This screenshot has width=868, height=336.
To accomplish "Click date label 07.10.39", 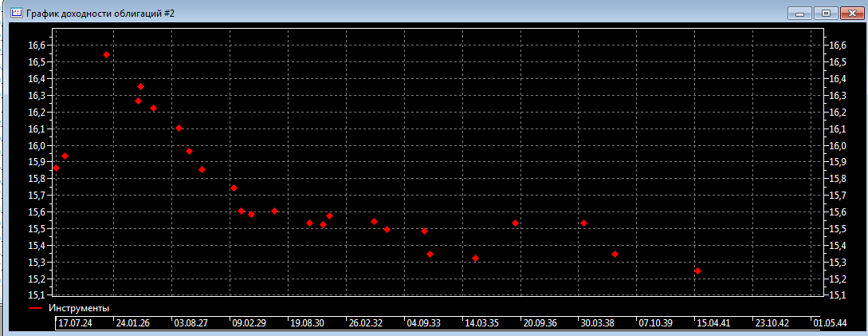I will point(656,322).
